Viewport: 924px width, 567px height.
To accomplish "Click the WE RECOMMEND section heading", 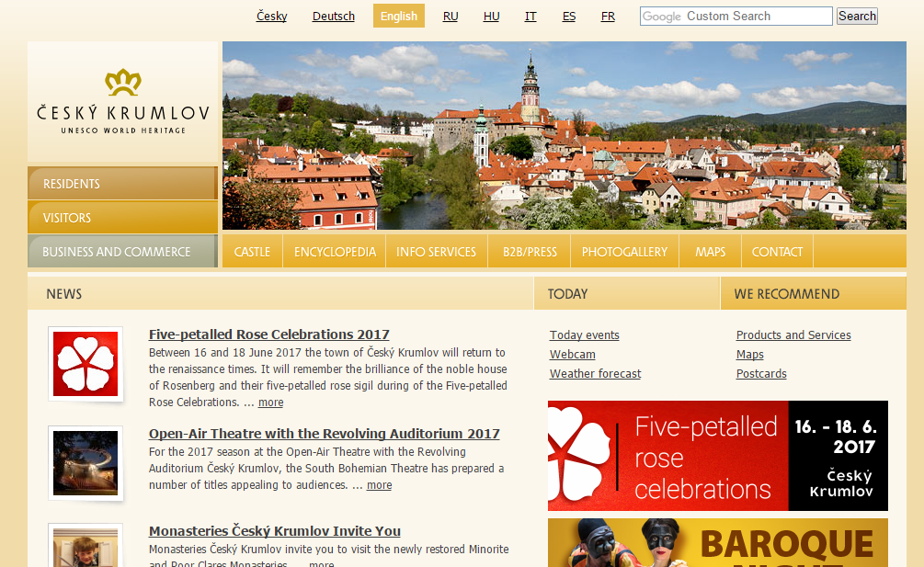I will [787, 294].
